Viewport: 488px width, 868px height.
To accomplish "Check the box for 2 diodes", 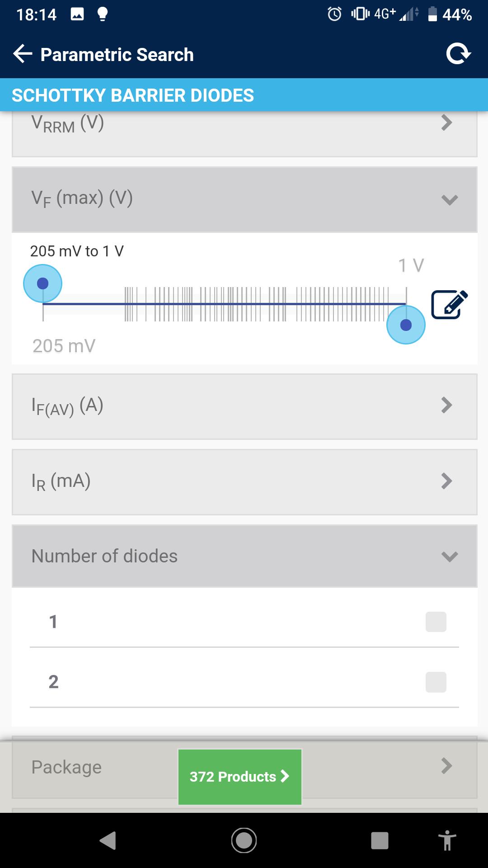I will (436, 682).
